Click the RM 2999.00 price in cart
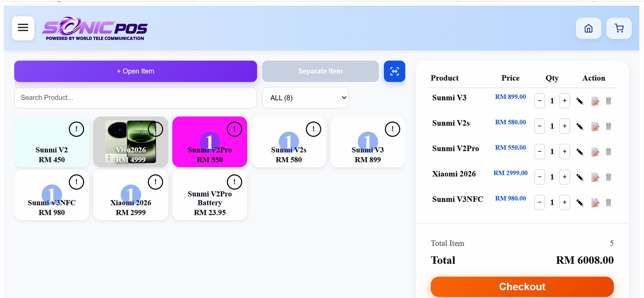The width and height of the screenshot is (644, 298). 511,173
